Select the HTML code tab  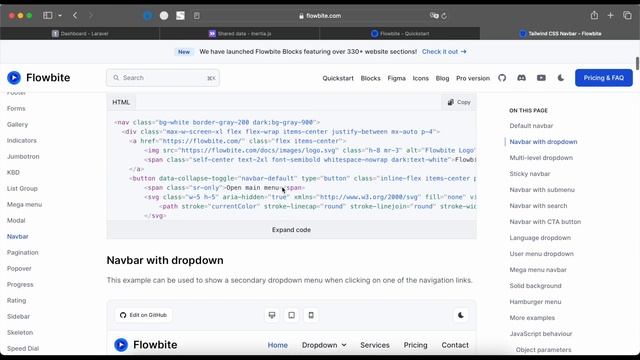click(121, 102)
